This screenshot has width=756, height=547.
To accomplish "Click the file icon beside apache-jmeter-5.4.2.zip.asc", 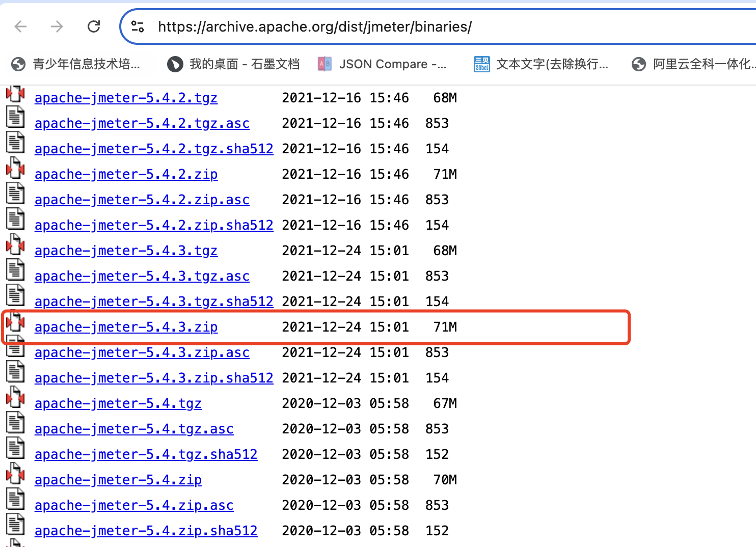I will (15, 193).
